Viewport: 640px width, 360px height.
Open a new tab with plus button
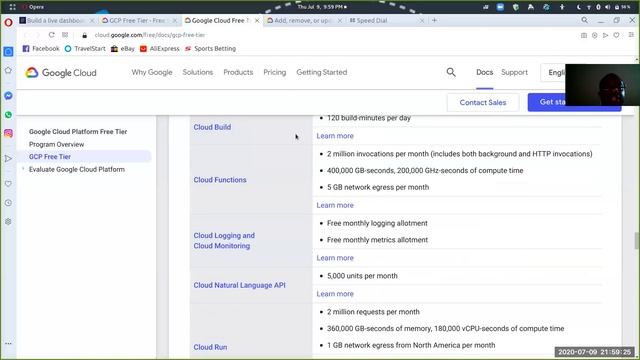coord(434,20)
